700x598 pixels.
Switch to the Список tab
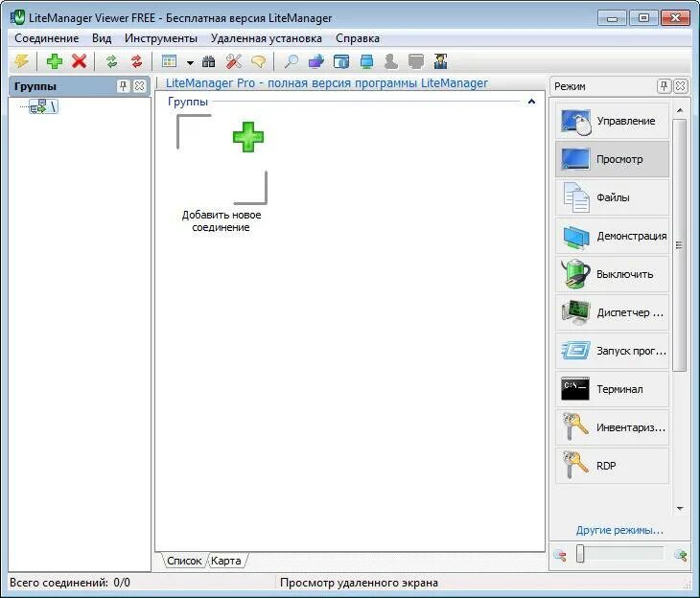(184, 561)
